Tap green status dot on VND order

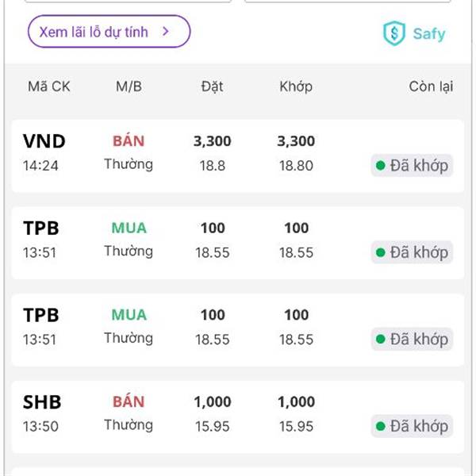coord(380,166)
